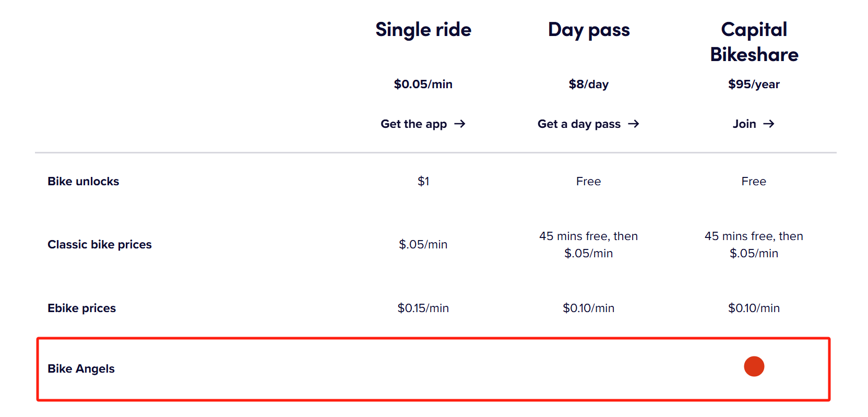This screenshot has height=417, width=868.
Task: Click the arrow icon beside Get a day pass
Action: pos(633,124)
